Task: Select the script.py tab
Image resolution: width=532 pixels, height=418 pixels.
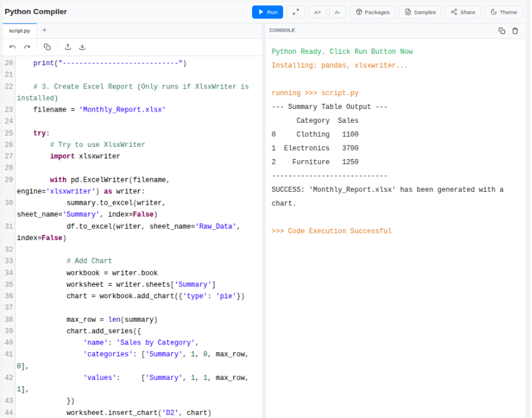Action: (20, 30)
